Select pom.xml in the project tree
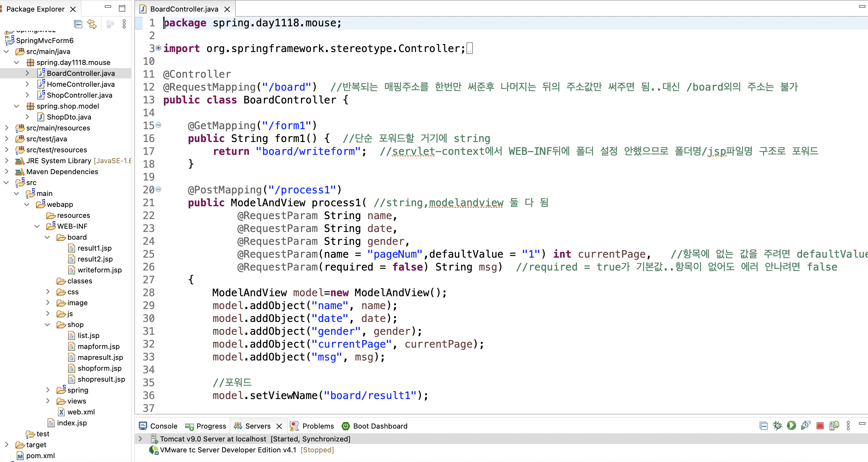The width and height of the screenshot is (868, 462). coord(40,456)
